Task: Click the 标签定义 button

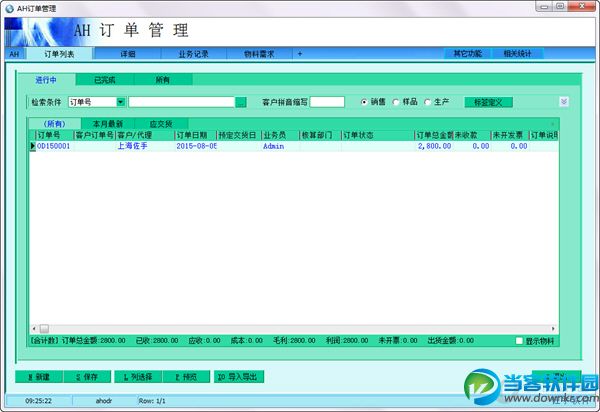Action: pyautogui.click(x=488, y=102)
